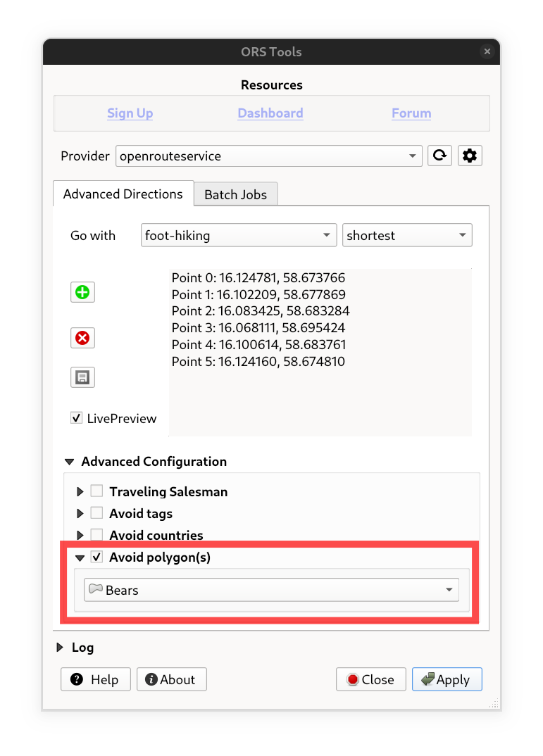Close the ORS Tools dialog window

(487, 51)
